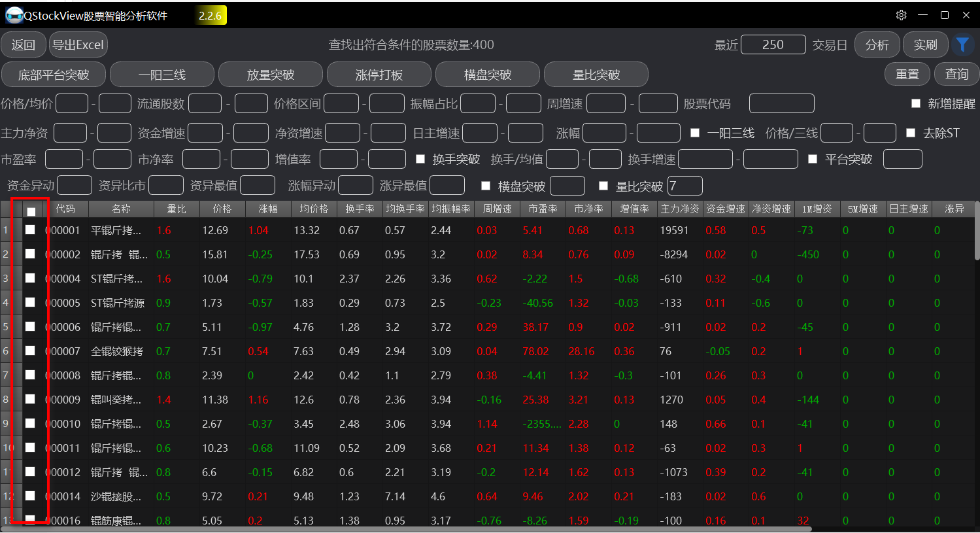Check the box for stock 000001

[x=30, y=230]
